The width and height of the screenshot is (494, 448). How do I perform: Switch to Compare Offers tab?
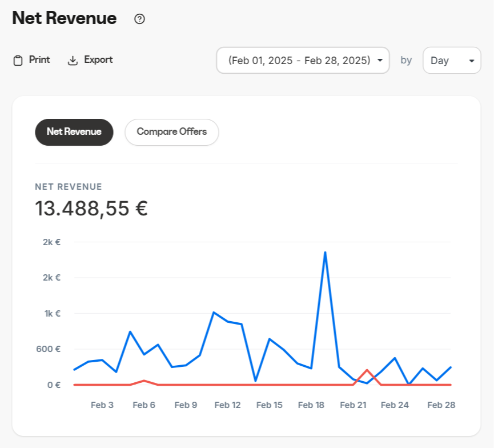172,132
